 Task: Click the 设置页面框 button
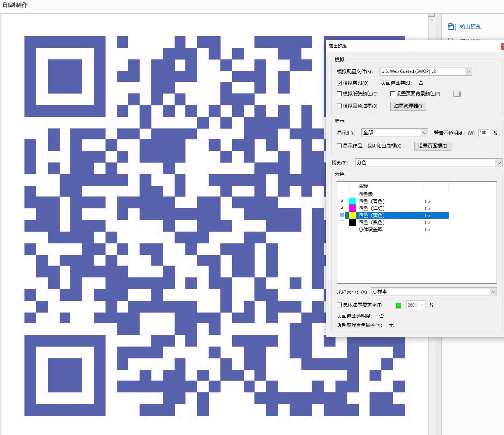(433, 146)
